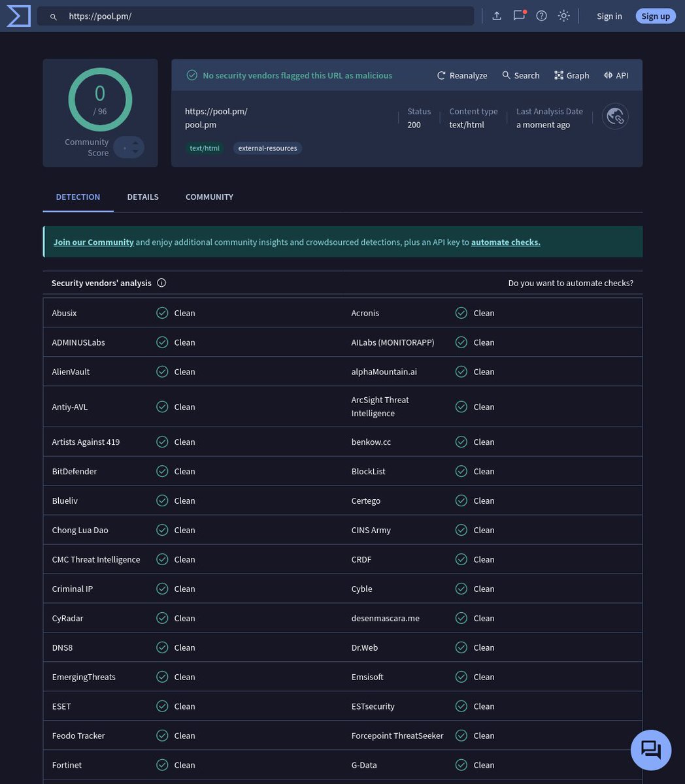Click the info icon beside Security vendors' analysis
Screen dimensions: 685x784
coord(161,283)
